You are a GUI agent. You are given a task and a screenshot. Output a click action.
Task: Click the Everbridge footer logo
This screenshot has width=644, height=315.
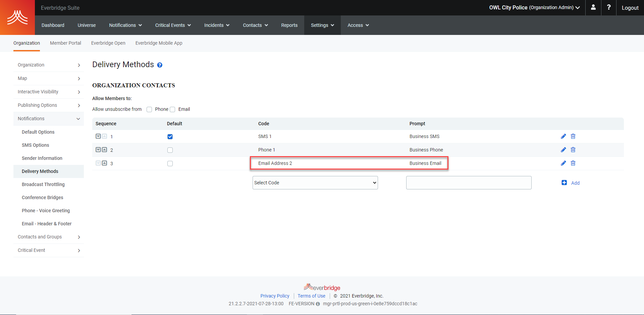pos(322,287)
